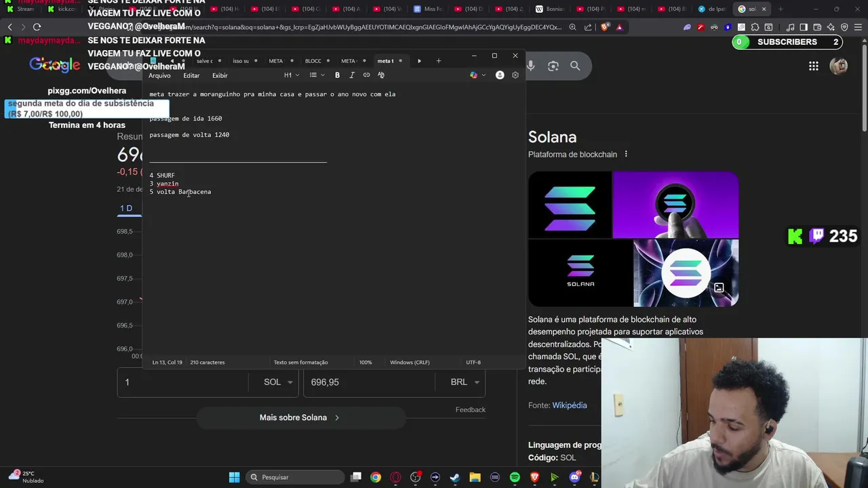Open OBS Studio from taskbar
The height and width of the screenshot is (488, 868).
(x=415, y=477)
